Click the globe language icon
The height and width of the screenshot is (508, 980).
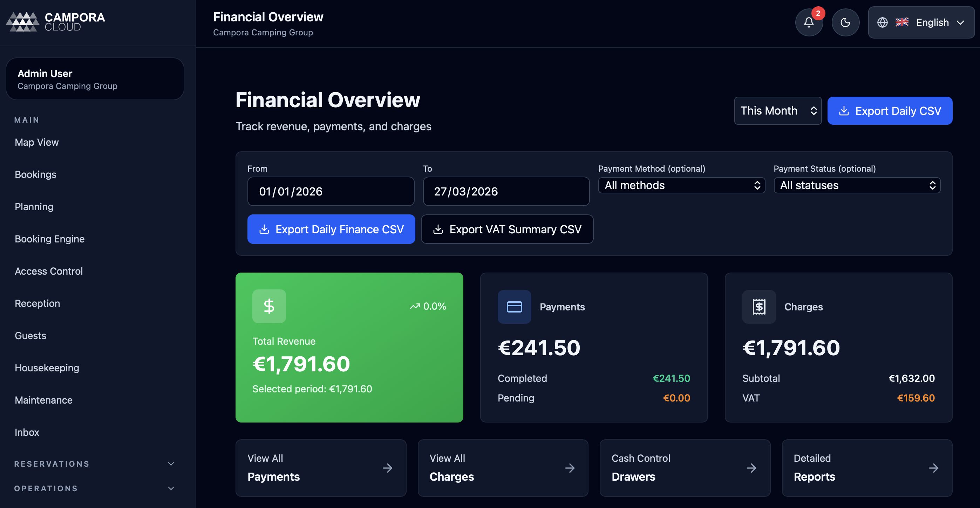[x=883, y=22]
